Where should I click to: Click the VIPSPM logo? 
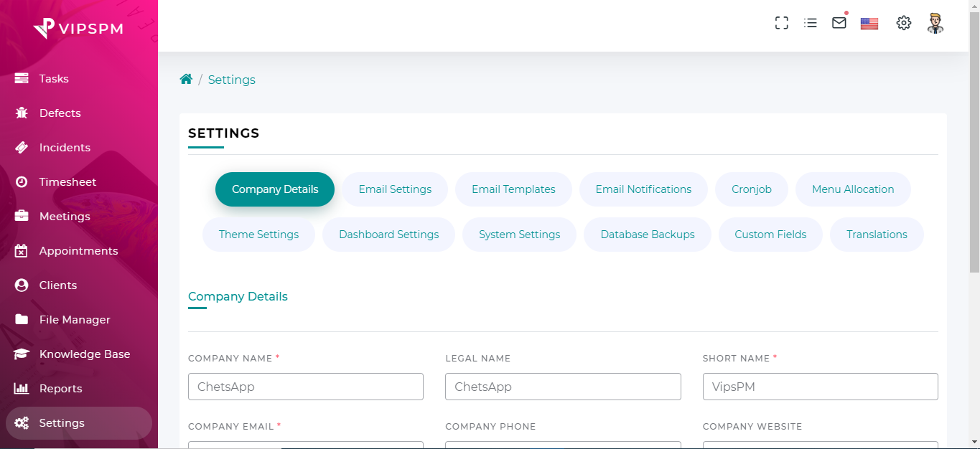78,28
